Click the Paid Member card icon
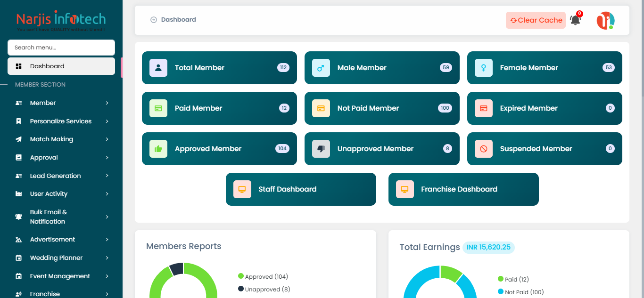 click(x=158, y=108)
